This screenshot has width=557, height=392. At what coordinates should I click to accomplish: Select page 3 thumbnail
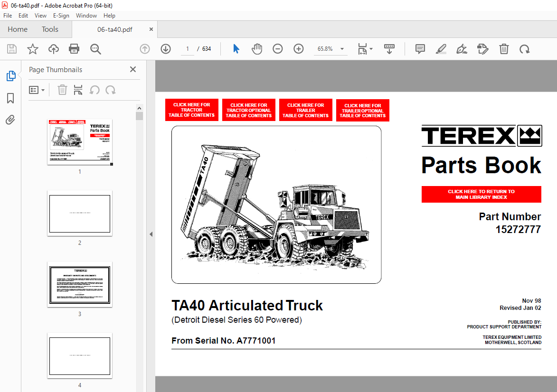point(80,284)
